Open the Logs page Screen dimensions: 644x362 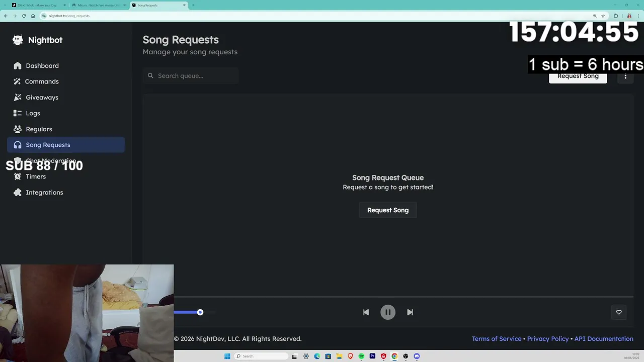(66, 113)
